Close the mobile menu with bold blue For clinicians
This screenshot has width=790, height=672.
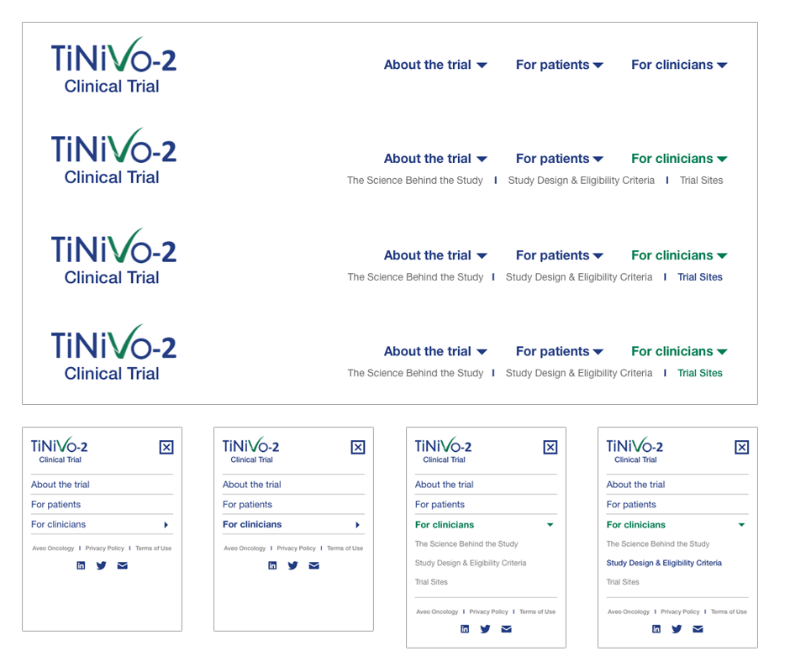[x=358, y=448]
